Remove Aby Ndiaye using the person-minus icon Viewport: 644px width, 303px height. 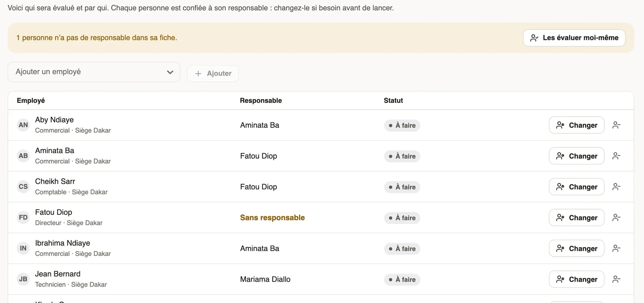616,125
